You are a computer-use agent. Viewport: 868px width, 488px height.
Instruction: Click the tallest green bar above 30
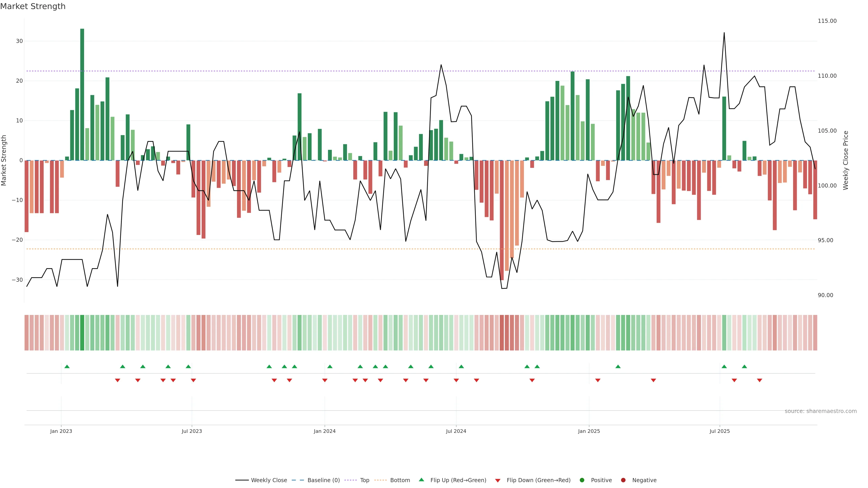82,94
